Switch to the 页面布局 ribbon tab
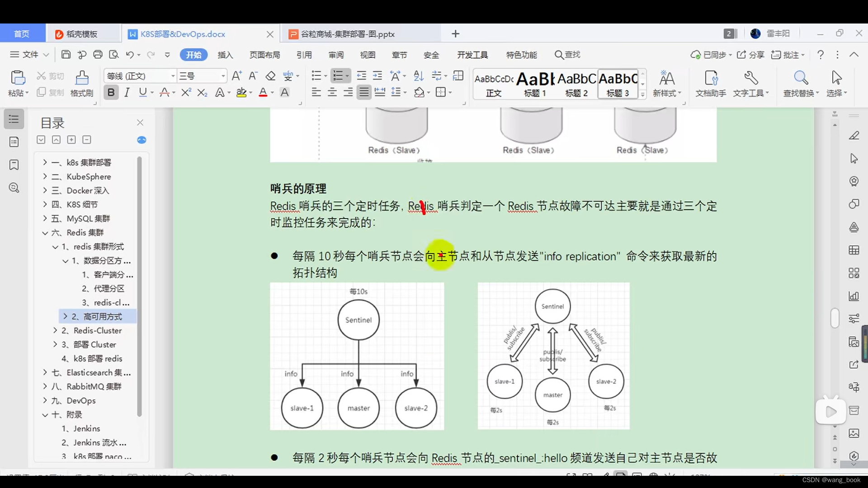The image size is (868, 488). [x=265, y=55]
